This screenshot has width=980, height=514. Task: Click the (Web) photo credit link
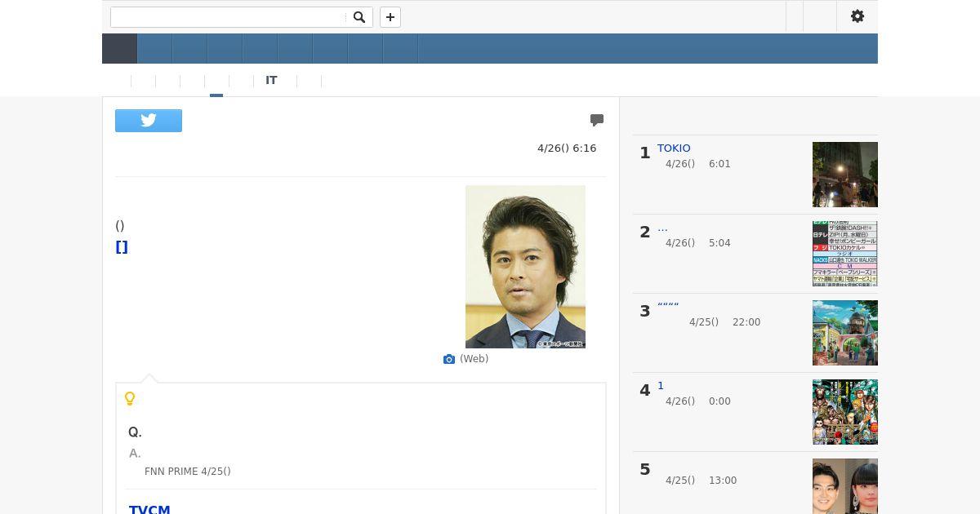coord(474,359)
